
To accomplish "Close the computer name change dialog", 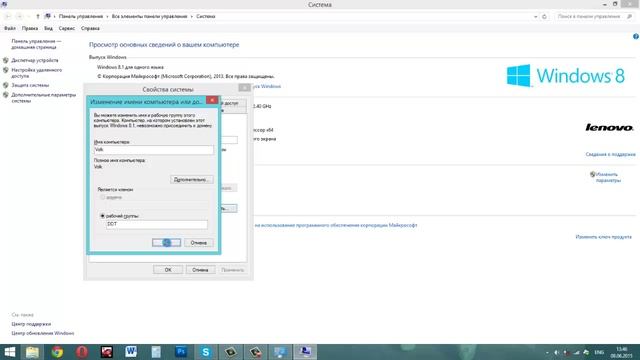I will pos(212,100).
